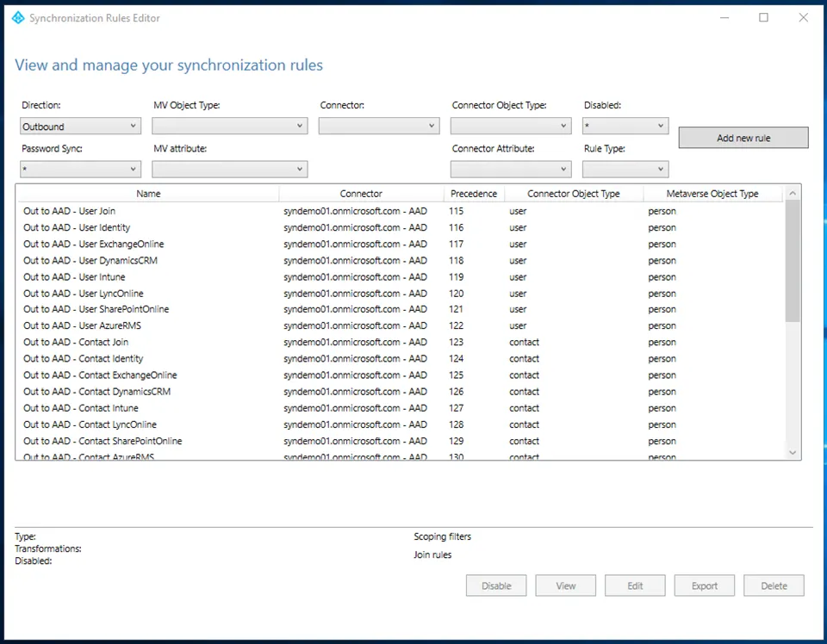Open the Rule Type dropdown

[x=625, y=170]
